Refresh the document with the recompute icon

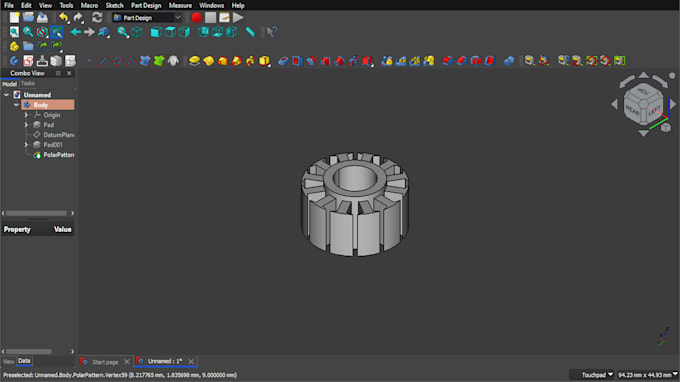point(97,18)
